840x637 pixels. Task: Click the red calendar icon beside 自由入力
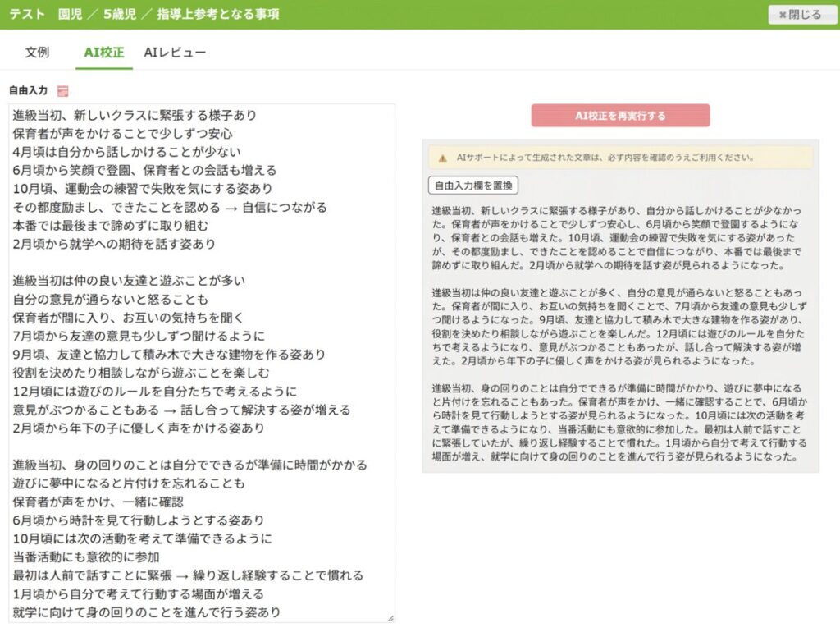tap(62, 91)
